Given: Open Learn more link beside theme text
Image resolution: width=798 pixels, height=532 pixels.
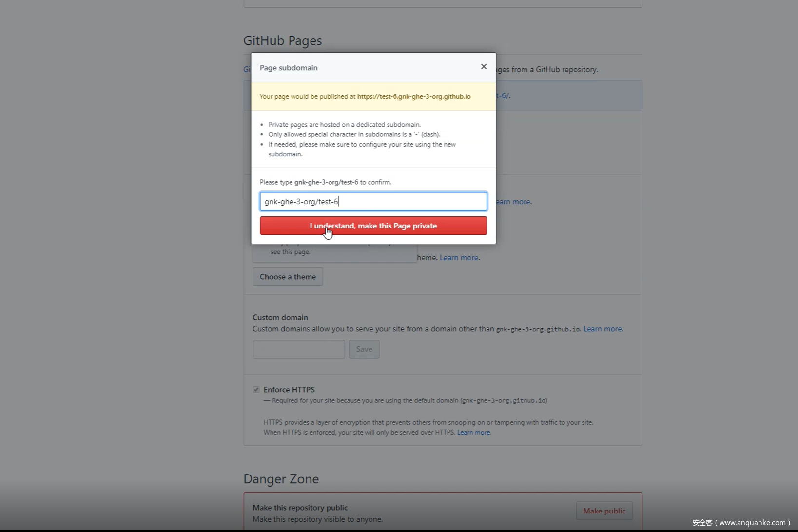Looking at the screenshot, I should (459, 257).
